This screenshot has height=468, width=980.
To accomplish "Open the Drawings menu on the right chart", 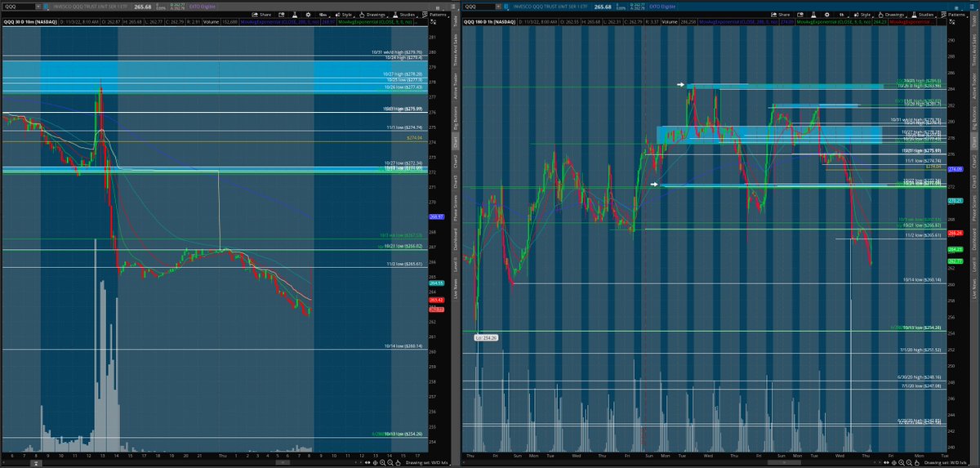I will pos(892,15).
